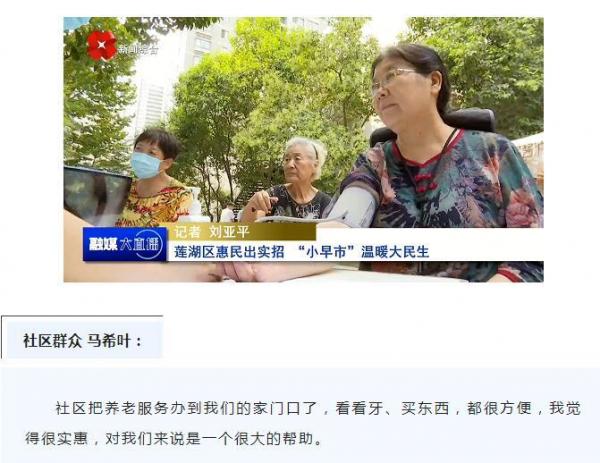Click the blood pressure cuff on the arm

[x=352, y=206]
